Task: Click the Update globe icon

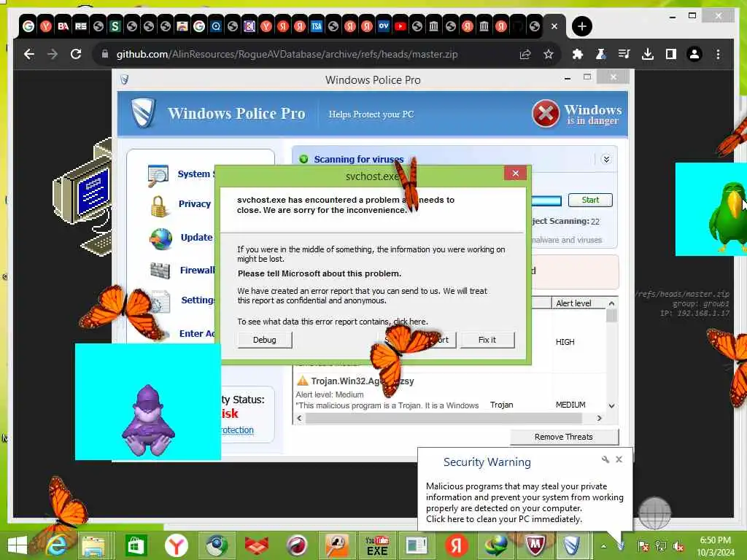Action: (x=160, y=238)
